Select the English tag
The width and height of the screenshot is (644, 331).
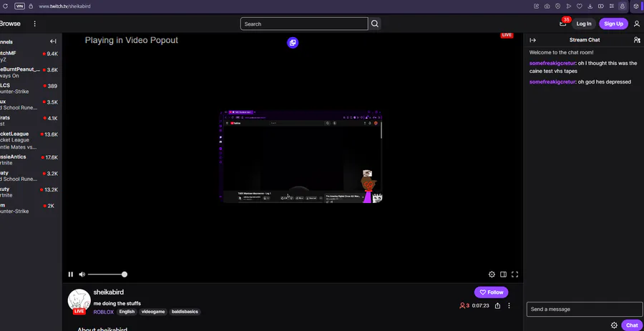127,312
